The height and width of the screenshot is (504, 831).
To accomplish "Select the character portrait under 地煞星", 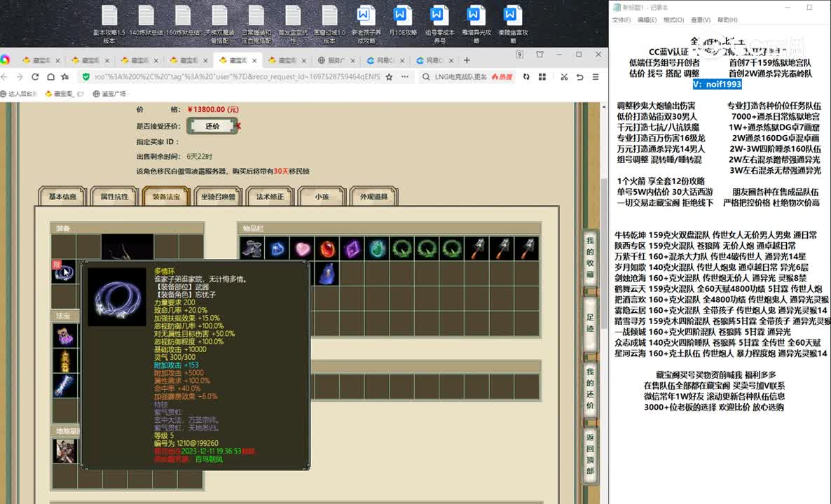I will click(64, 451).
